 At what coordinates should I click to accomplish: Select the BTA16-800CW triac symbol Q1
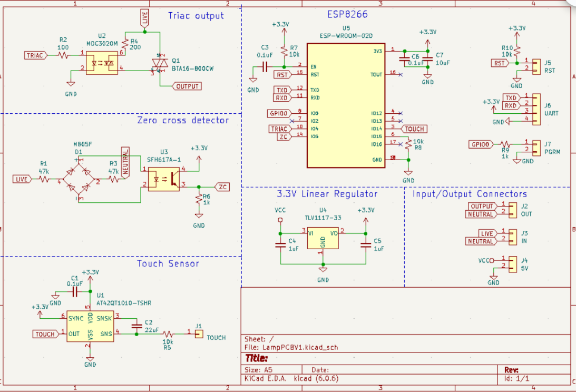[157, 63]
